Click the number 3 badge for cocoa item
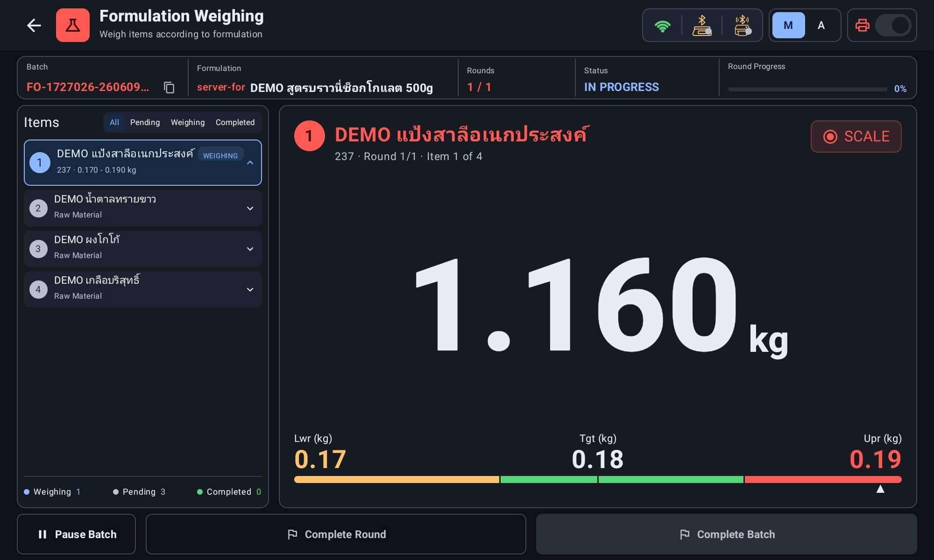 [38, 249]
